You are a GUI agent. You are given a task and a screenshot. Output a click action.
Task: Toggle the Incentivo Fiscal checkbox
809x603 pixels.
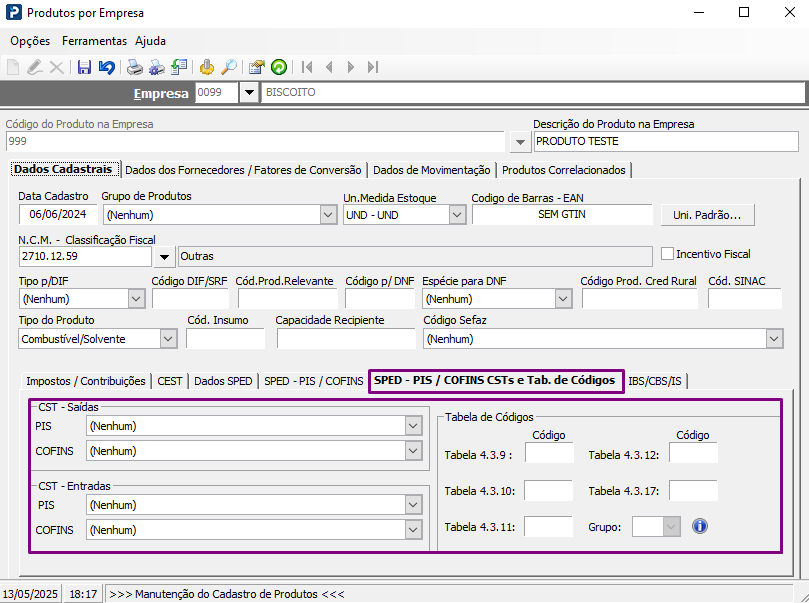(x=667, y=254)
